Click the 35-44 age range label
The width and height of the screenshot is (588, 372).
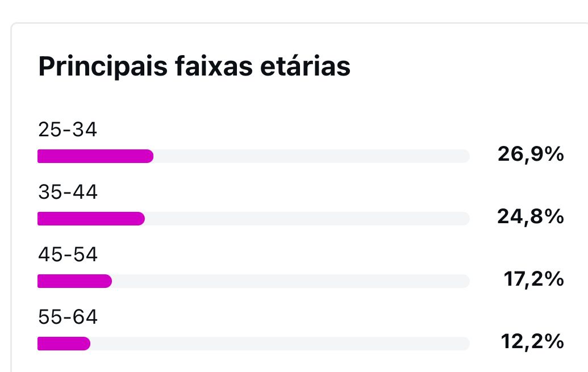tap(68, 192)
